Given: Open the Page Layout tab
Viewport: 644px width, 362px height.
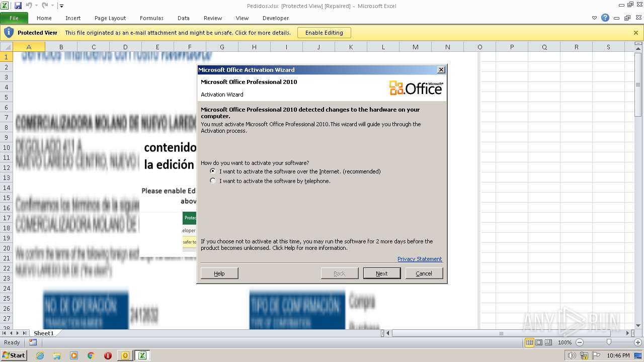Looking at the screenshot, I should click(x=110, y=18).
